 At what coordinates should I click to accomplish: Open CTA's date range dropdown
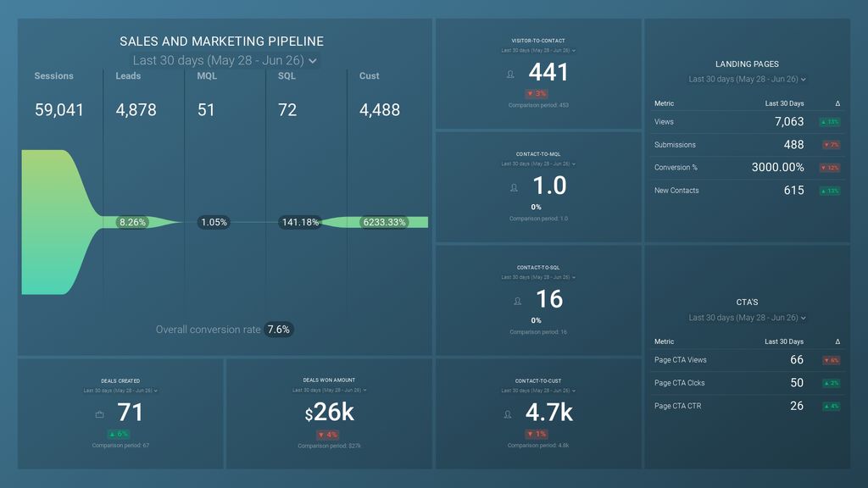coord(747,318)
